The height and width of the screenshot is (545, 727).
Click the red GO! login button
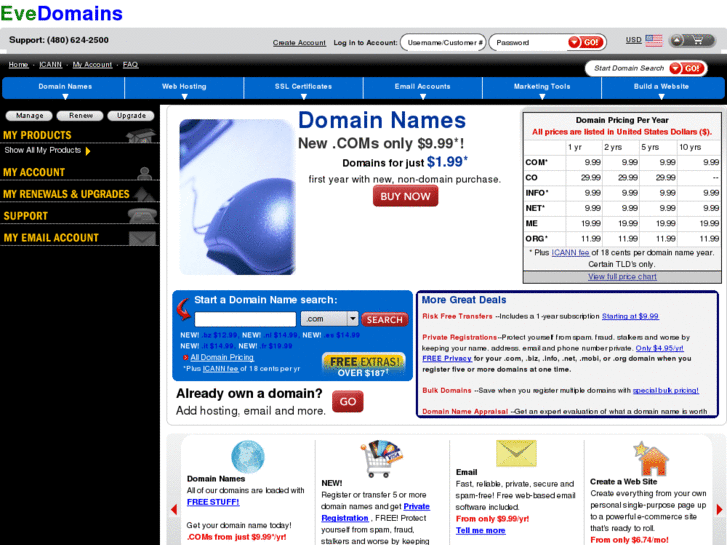(x=586, y=42)
